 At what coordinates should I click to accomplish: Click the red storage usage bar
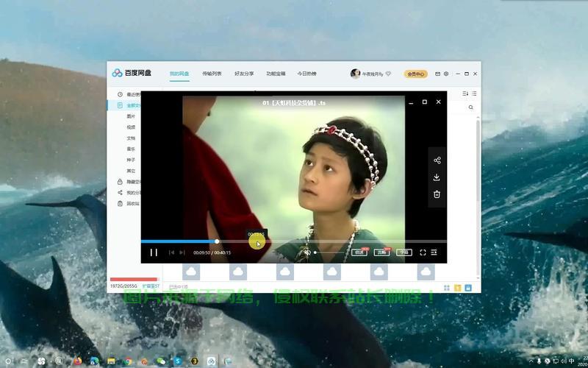pos(134,280)
